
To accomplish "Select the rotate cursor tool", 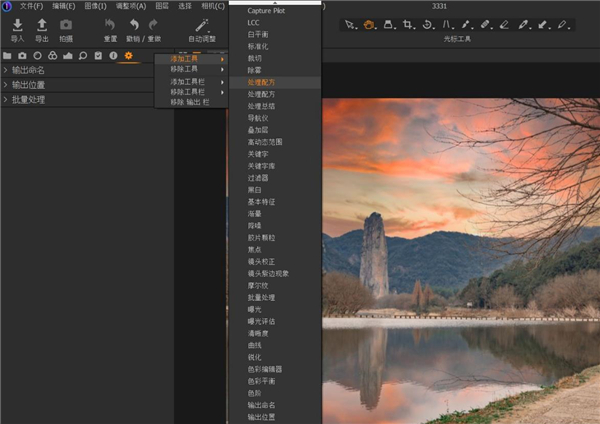I will pyautogui.click(x=427, y=24).
